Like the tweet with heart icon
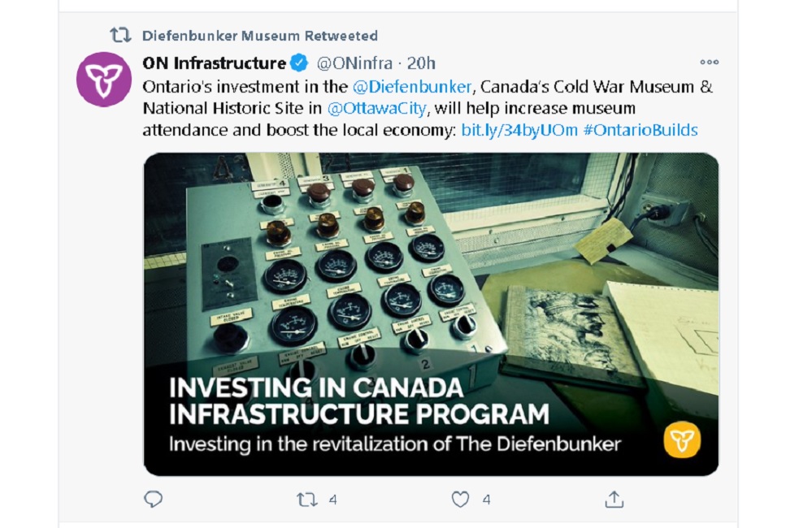812x528 pixels. point(460,499)
